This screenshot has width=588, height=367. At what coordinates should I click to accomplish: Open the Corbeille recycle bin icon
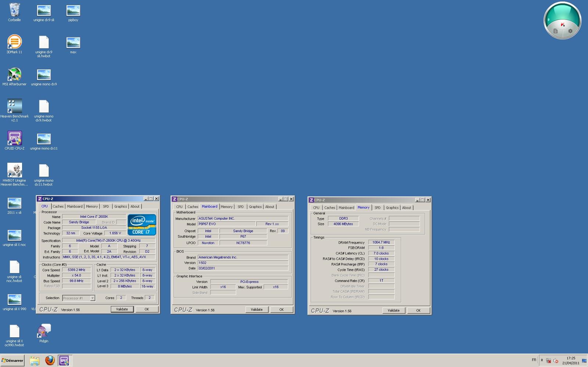(14, 12)
